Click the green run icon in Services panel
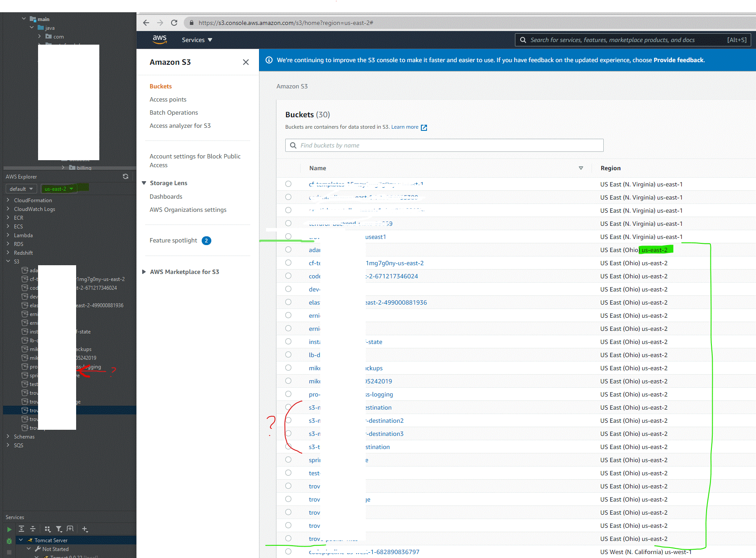The image size is (756, 558). [x=9, y=529]
